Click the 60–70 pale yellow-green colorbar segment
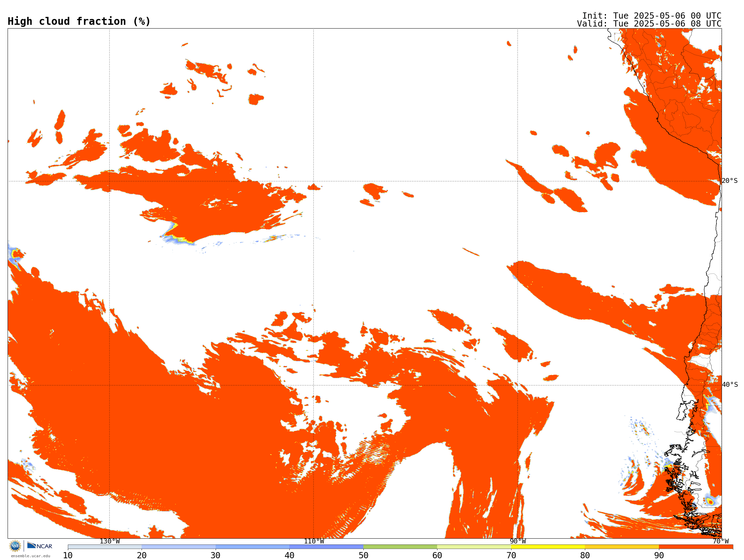 click(x=474, y=547)
